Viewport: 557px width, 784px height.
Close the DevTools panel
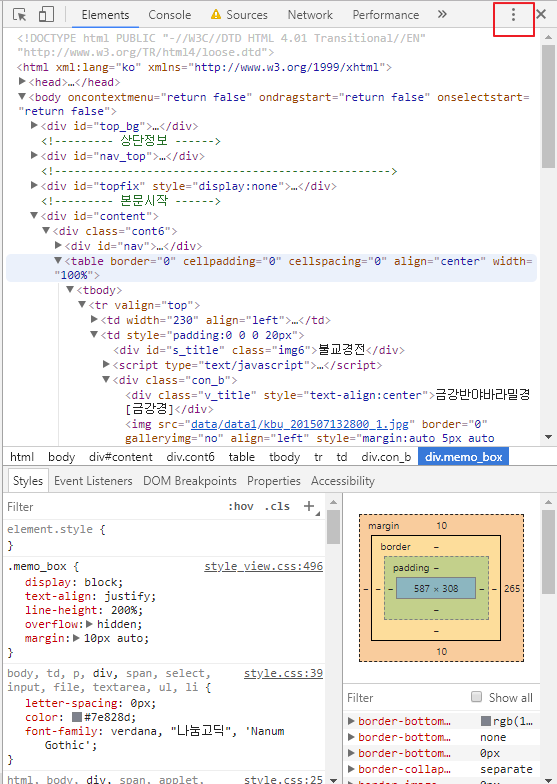(541, 14)
